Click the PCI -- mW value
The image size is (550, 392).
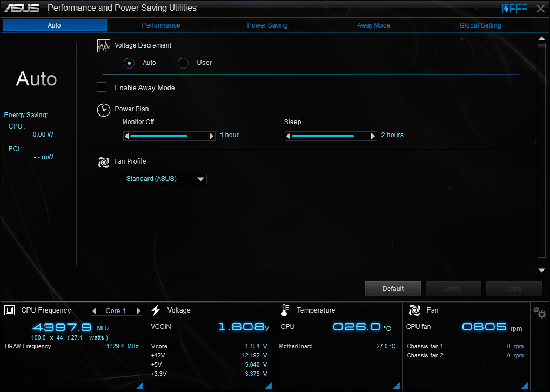pos(44,157)
